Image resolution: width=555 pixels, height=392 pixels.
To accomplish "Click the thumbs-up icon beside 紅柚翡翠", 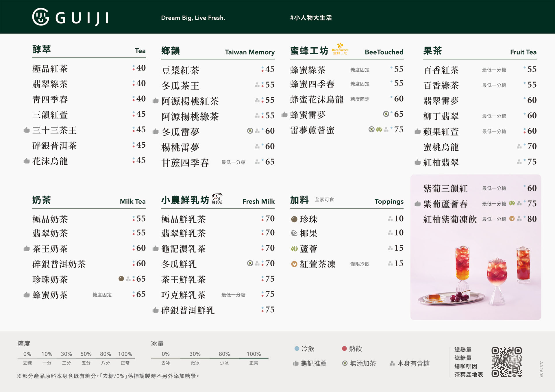I will tap(417, 162).
